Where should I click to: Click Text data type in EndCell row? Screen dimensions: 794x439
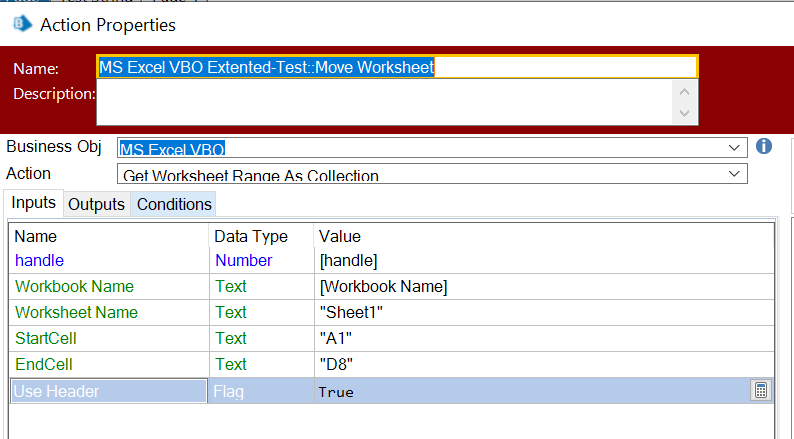262,365
